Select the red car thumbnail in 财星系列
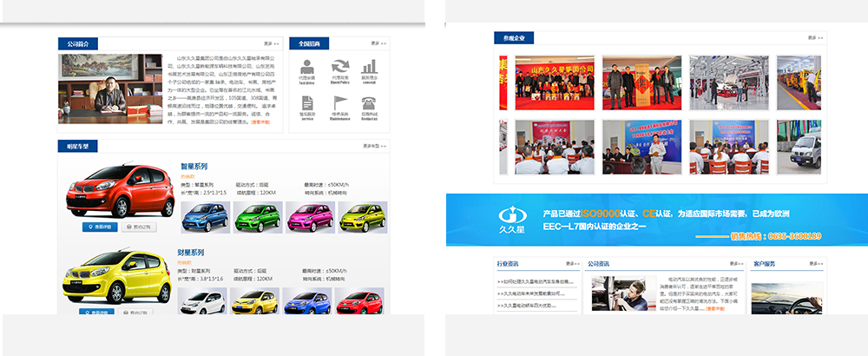 tap(359, 300)
